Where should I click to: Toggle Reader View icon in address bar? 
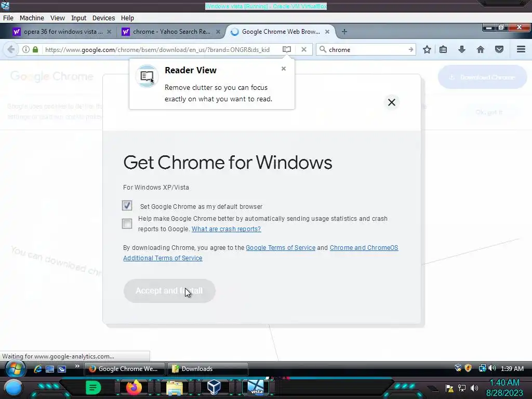pos(287,49)
